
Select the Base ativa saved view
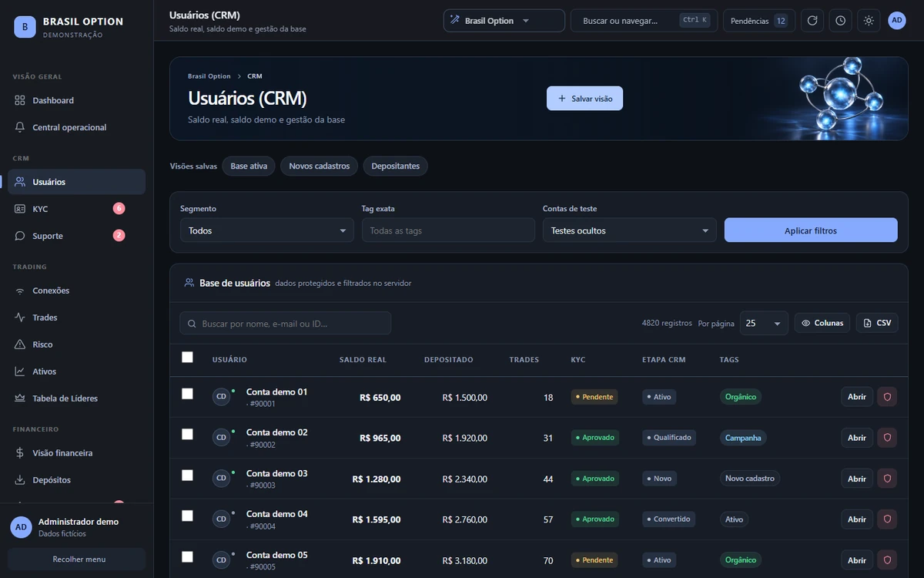point(249,166)
